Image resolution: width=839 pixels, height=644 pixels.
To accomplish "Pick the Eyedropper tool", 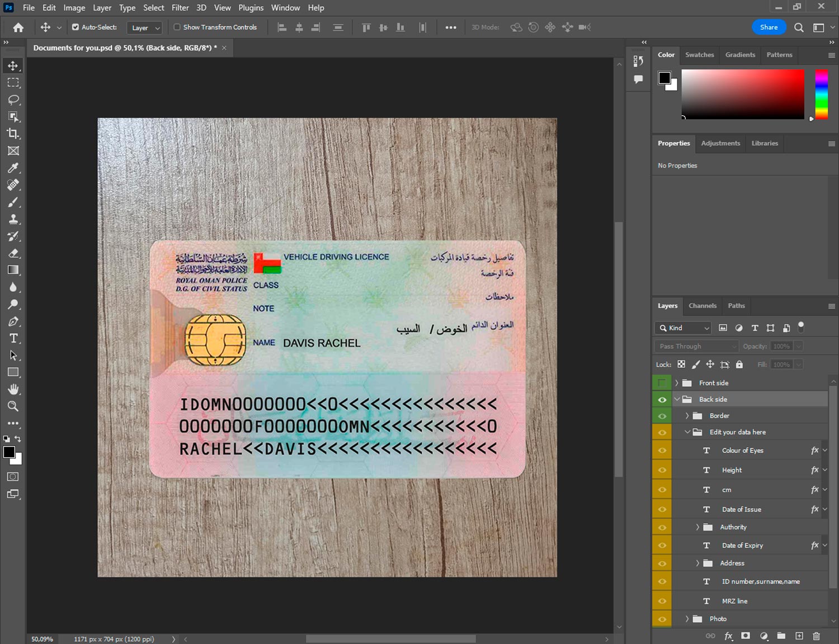I will pyautogui.click(x=13, y=168).
